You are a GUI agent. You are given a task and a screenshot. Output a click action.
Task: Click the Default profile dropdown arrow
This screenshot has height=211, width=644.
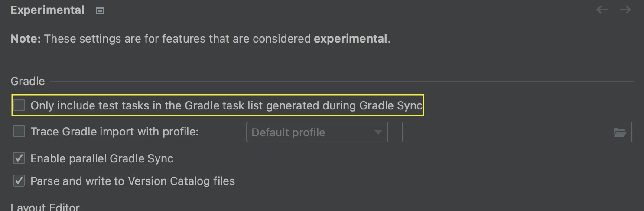(378, 132)
